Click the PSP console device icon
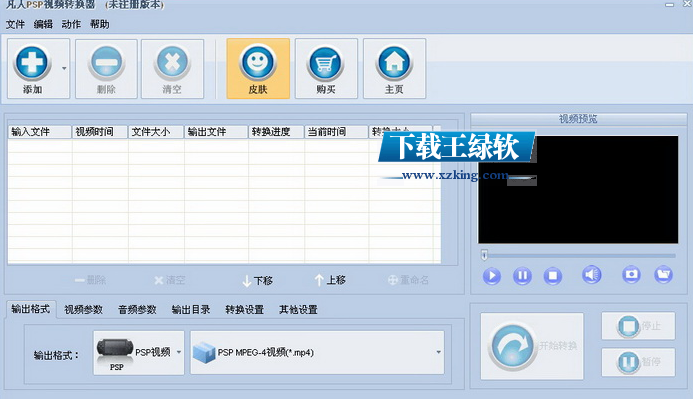The image size is (693, 399). point(115,349)
